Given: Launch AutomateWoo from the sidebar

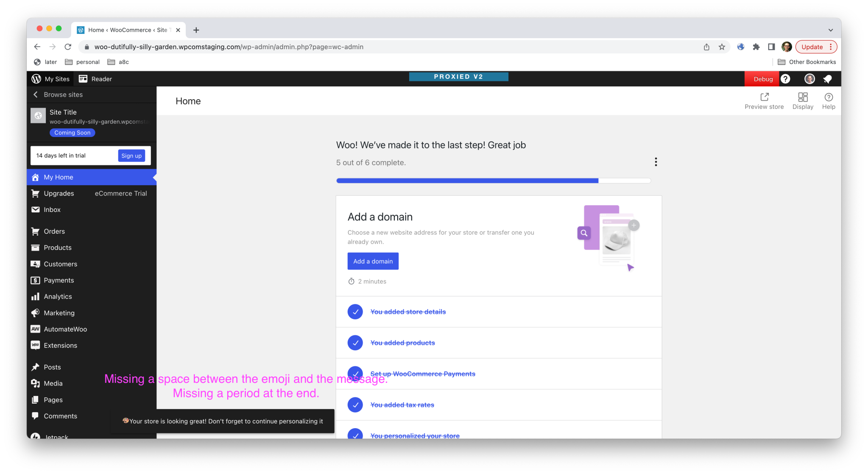Looking at the screenshot, I should click(x=35, y=329).
